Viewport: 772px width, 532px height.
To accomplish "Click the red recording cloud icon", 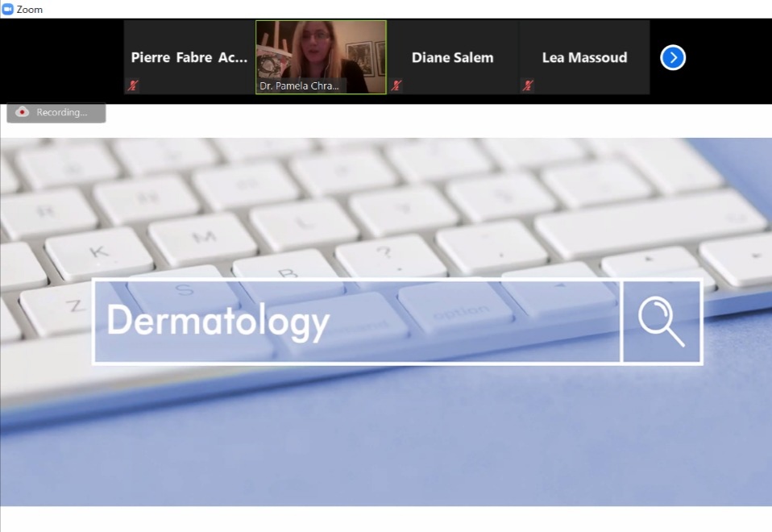I will tap(22, 112).
